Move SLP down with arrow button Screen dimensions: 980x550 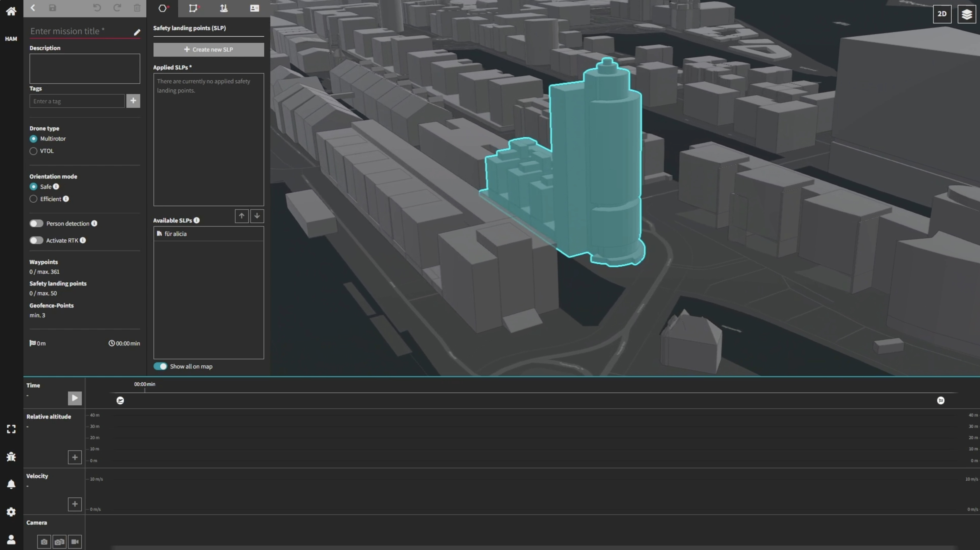coord(257,216)
